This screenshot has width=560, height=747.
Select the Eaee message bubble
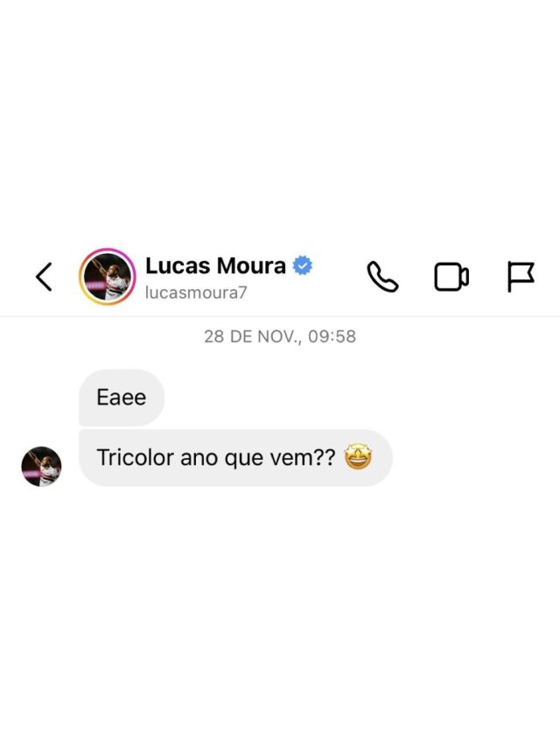[x=122, y=398]
